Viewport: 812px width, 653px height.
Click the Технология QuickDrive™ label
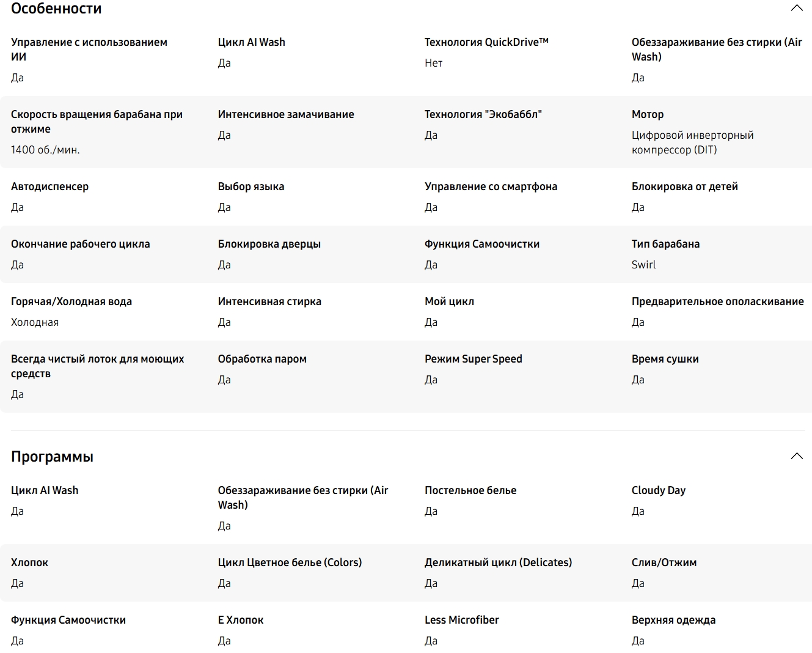486,42
